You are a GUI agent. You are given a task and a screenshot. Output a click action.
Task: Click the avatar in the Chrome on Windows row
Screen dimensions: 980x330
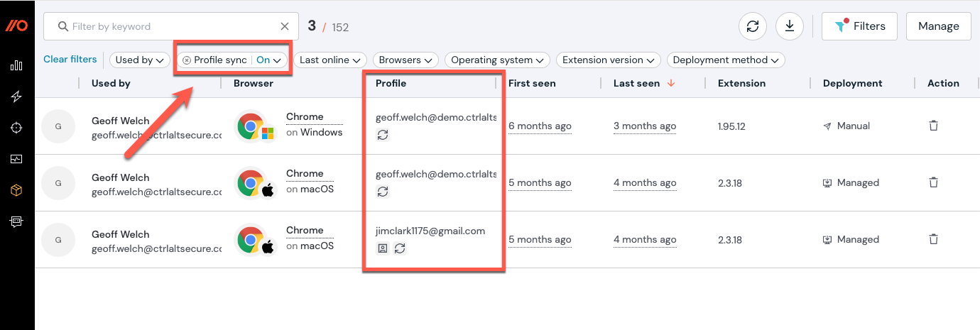pos(58,126)
